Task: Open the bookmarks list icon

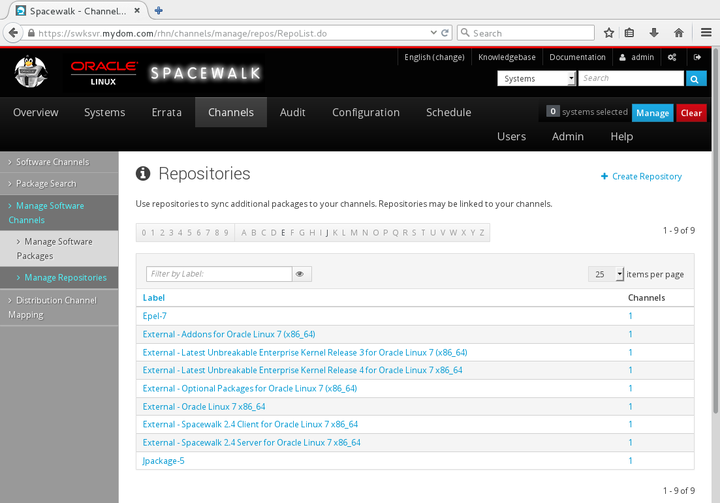Action: point(629,33)
